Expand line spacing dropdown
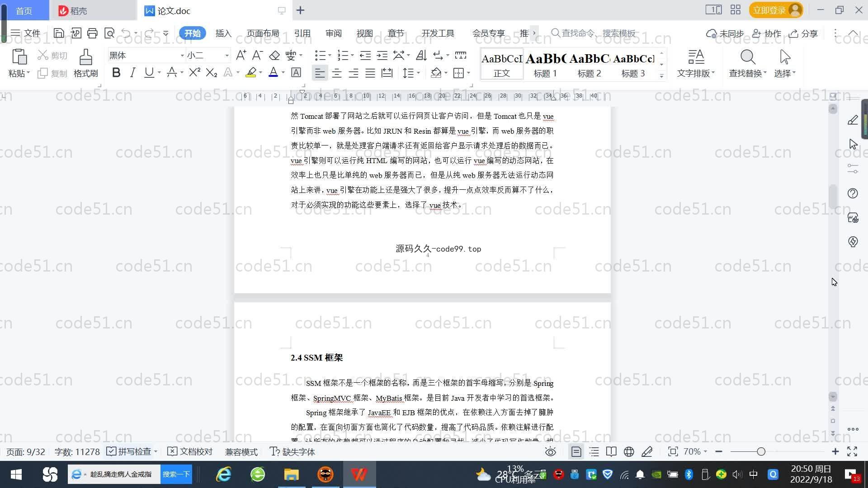868x488 pixels. tap(419, 73)
